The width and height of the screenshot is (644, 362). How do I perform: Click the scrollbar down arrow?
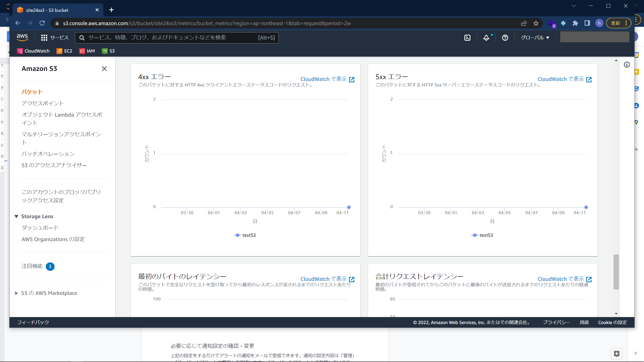(616, 313)
